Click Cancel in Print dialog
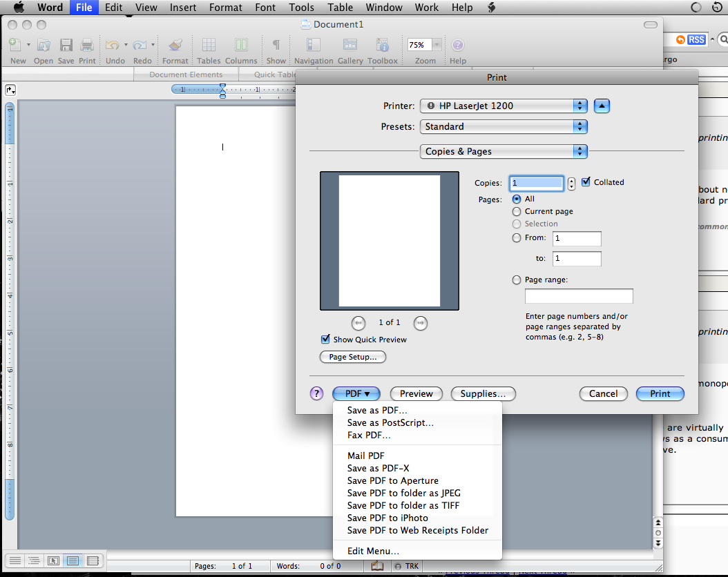Viewport: 728px width, 577px height. pyautogui.click(x=604, y=394)
